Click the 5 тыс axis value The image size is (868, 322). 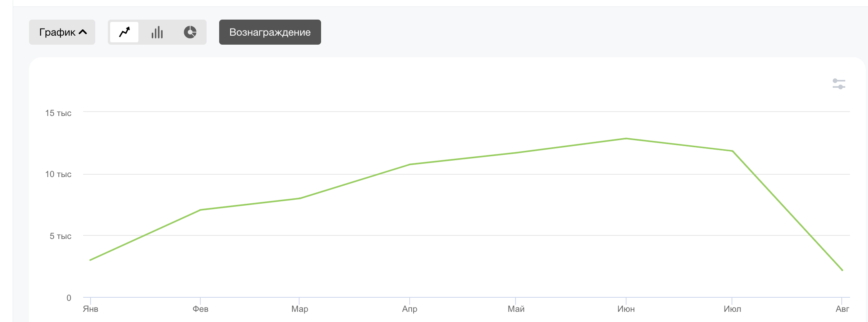[x=60, y=236]
